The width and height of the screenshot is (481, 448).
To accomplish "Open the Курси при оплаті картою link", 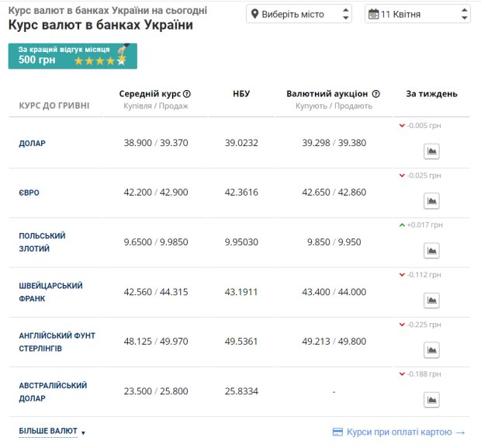I will tap(398, 432).
